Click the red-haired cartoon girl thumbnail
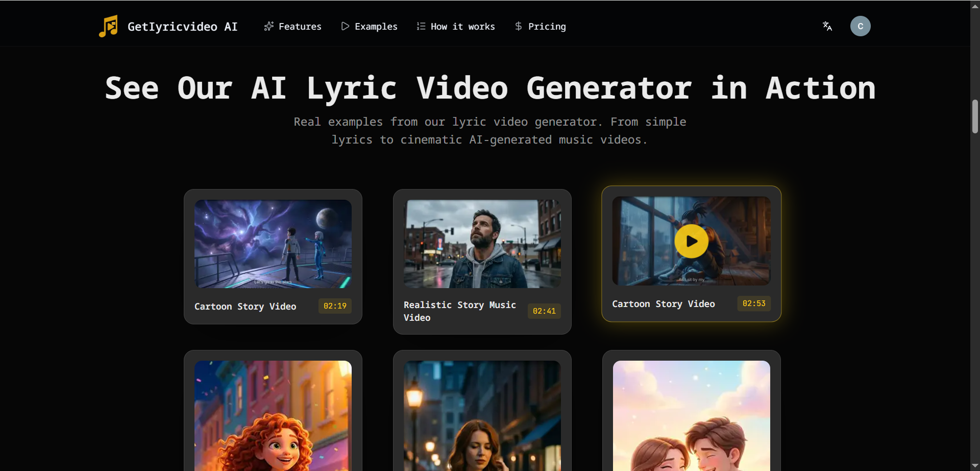The height and width of the screenshot is (471, 980). 273,416
